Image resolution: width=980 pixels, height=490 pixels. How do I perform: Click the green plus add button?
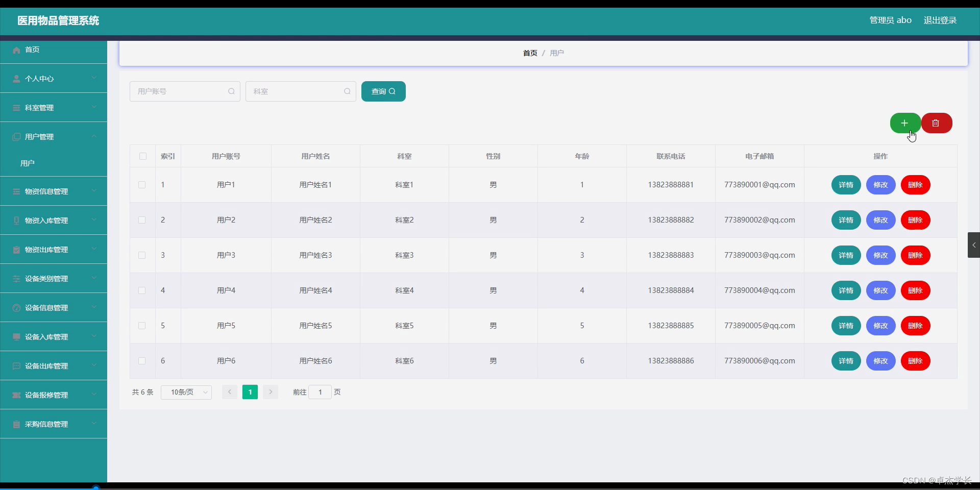(904, 123)
